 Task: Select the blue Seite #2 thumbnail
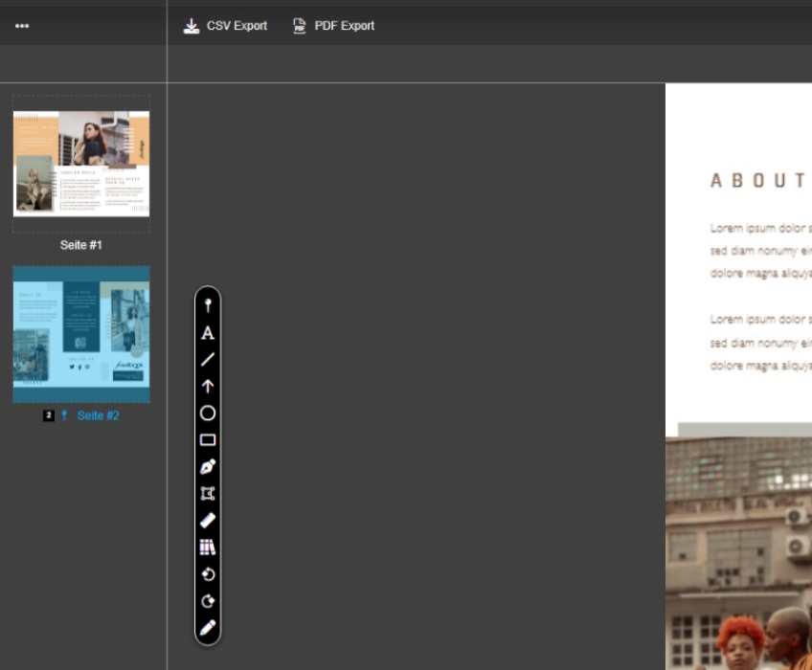tap(81, 334)
